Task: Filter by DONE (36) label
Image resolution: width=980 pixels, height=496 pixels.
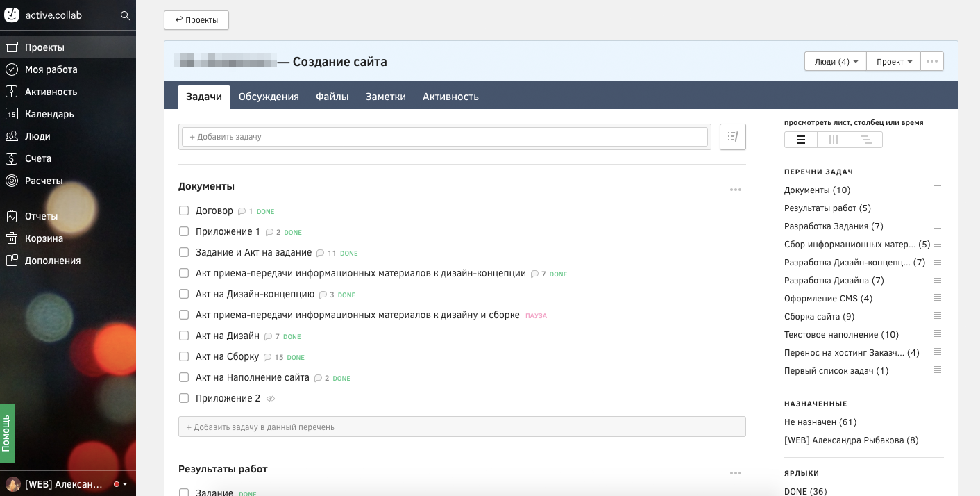Action: pyautogui.click(x=805, y=491)
